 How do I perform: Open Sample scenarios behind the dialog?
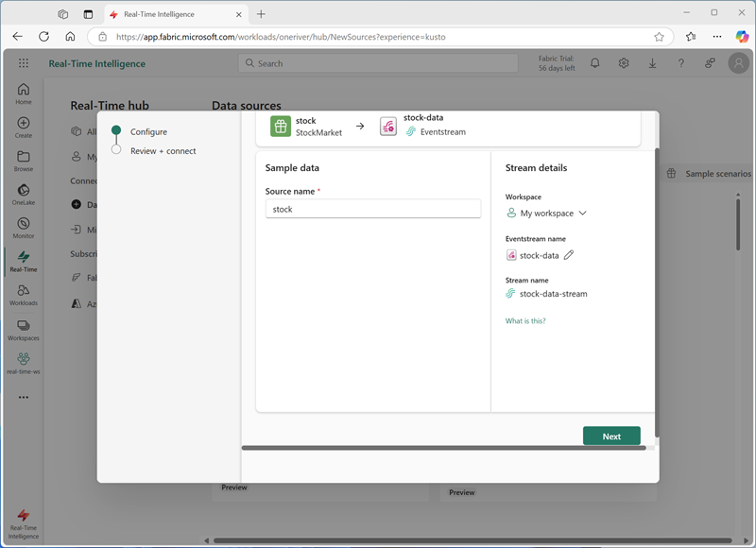(709, 174)
